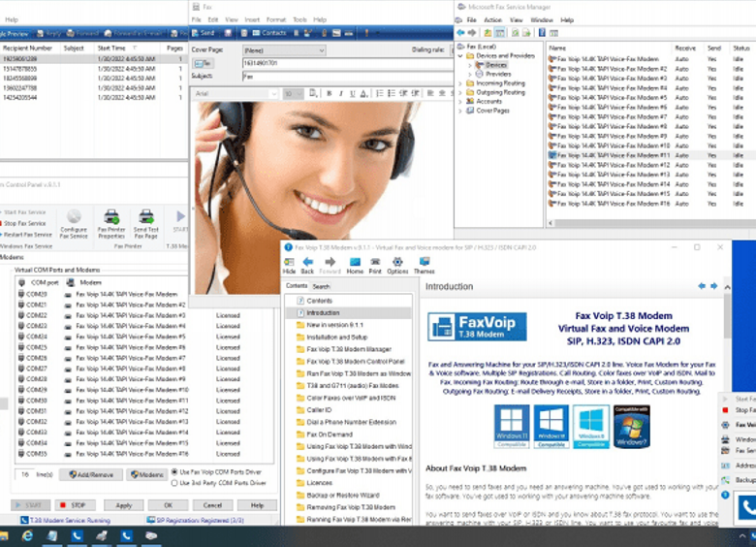Expand the Accounts tree node
Screen dimensions: 756x547
[x=460, y=102]
